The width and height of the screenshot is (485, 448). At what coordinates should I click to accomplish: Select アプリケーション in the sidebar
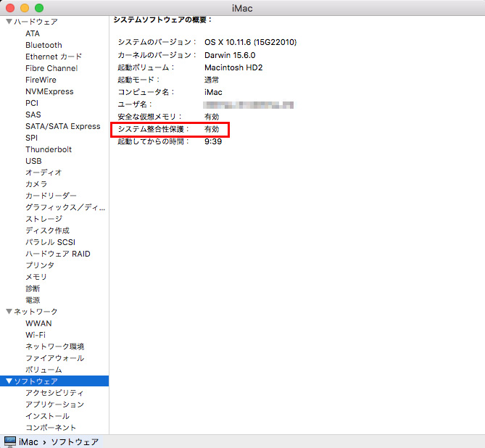click(x=55, y=405)
